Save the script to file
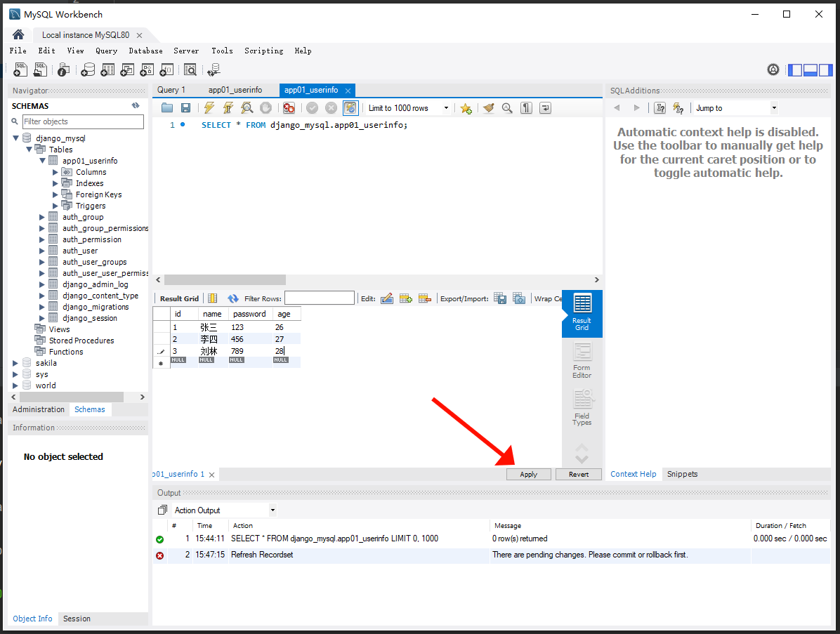This screenshot has height=634, width=840. coord(186,108)
